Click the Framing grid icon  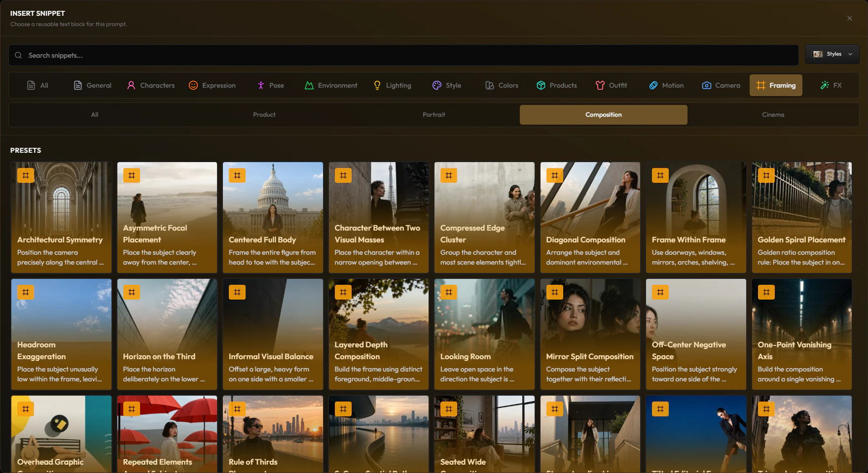(x=761, y=85)
